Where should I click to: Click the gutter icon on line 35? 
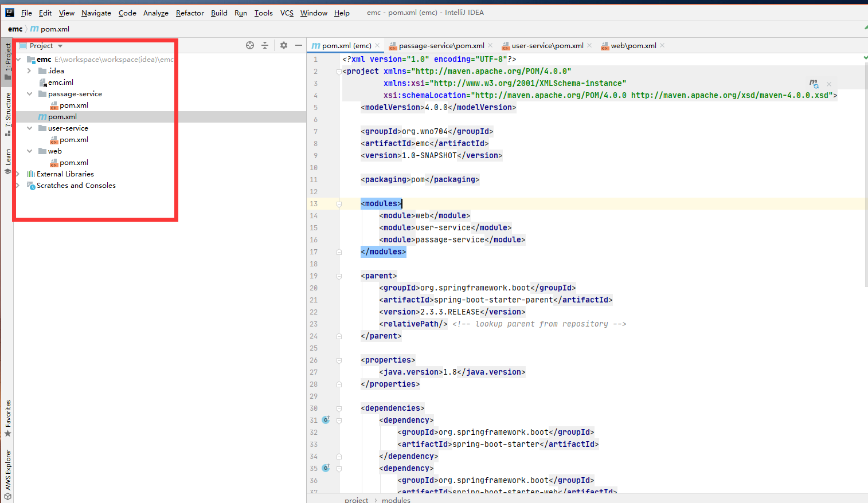(x=326, y=468)
